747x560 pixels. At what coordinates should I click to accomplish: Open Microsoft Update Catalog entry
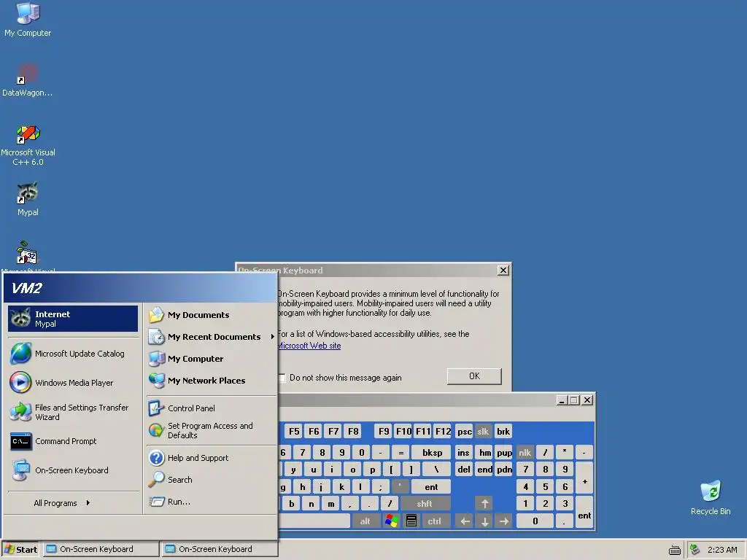point(73,354)
